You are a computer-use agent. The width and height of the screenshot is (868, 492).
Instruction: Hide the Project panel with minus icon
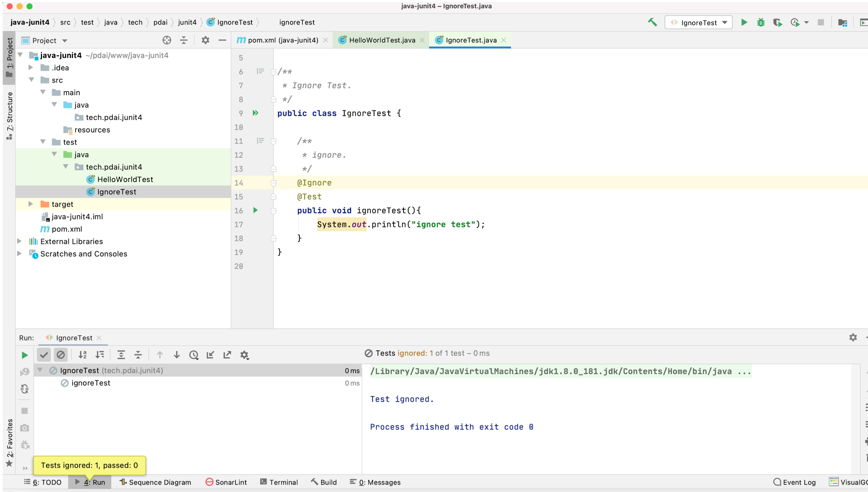tap(222, 40)
